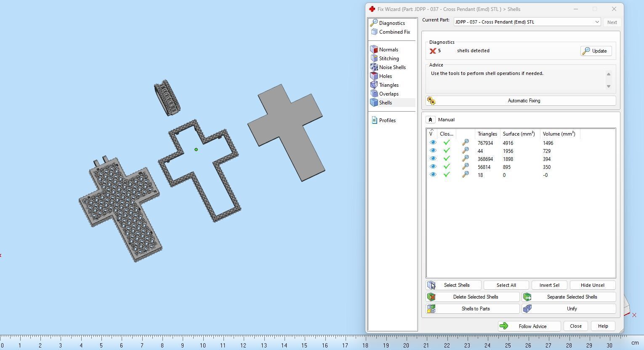This screenshot has height=350, width=644.
Task: Click the Combined Fix cube icon
Action: pyautogui.click(x=374, y=32)
